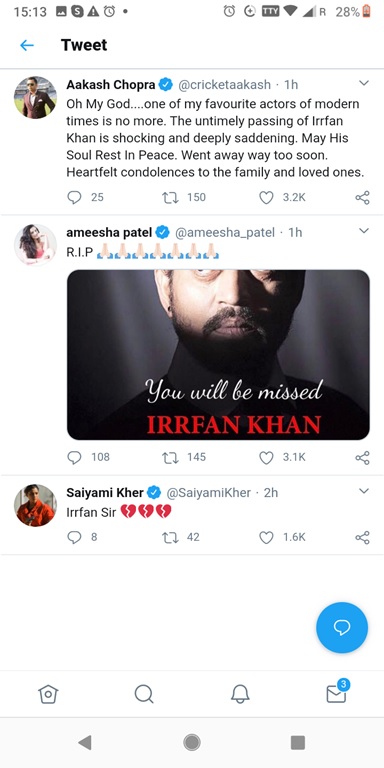Go back with the left arrow

tap(27, 46)
